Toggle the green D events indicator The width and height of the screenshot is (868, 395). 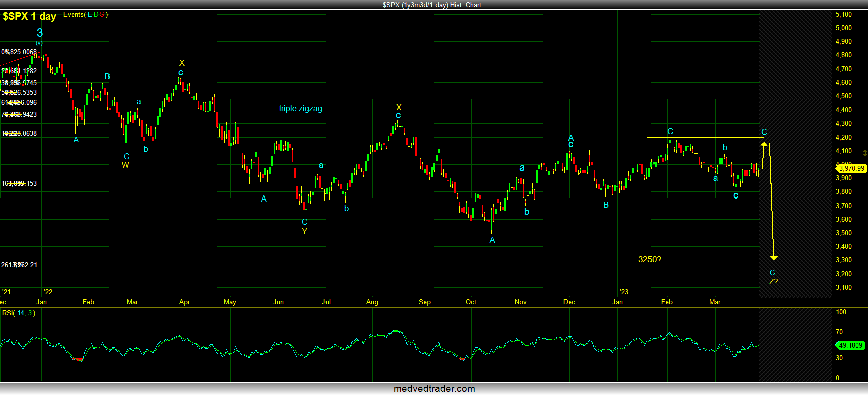(96, 15)
